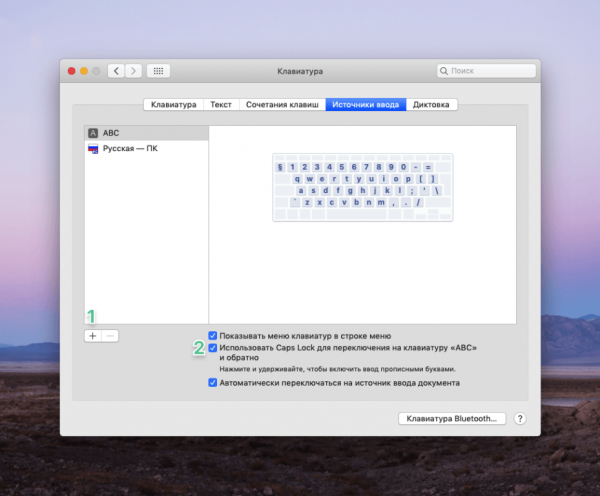Open the Диктовка tab
This screenshot has height=496, width=600.
(x=431, y=104)
